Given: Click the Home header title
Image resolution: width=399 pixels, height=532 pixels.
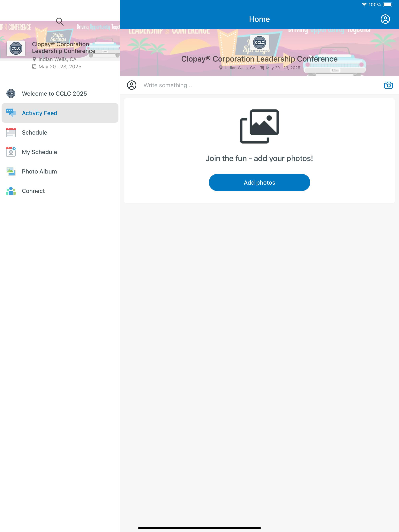Looking at the screenshot, I should coord(260,19).
